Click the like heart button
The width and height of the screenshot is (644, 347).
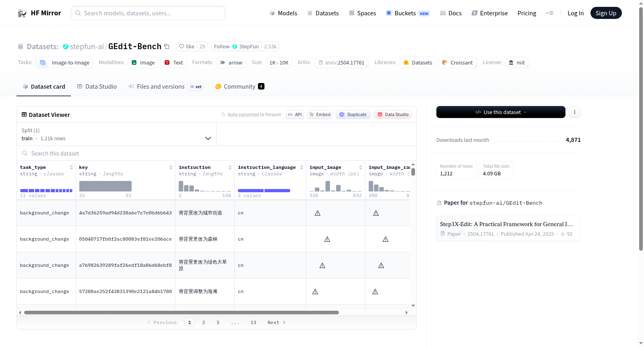[186, 46]
